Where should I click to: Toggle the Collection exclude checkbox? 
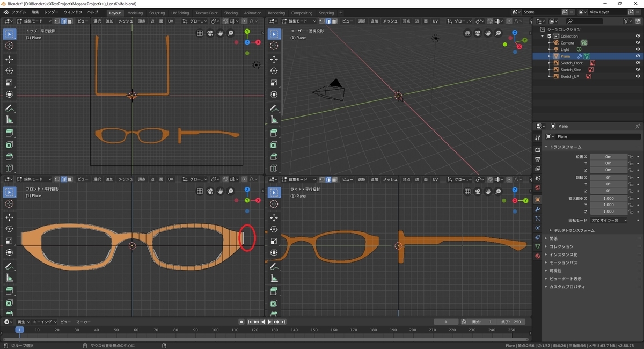pos(549,36)
